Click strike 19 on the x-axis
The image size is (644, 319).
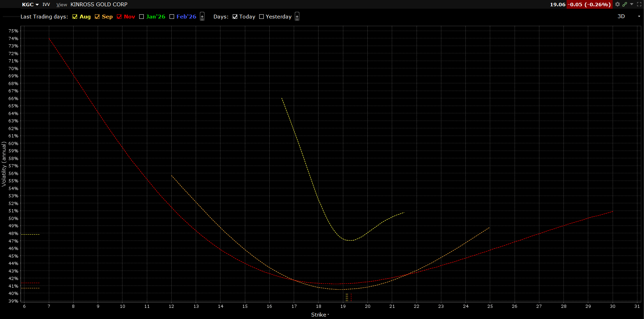[343, 306]
